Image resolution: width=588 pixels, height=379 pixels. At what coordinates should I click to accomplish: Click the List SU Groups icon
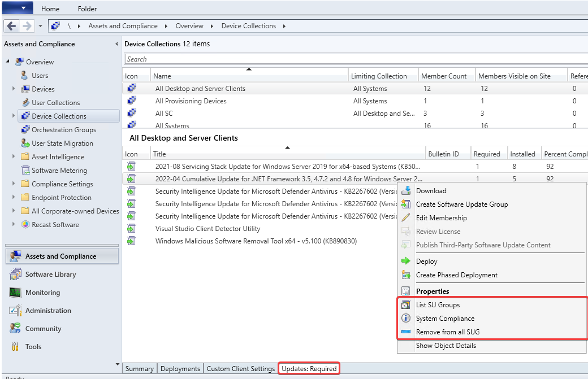[x=406, y=305]
